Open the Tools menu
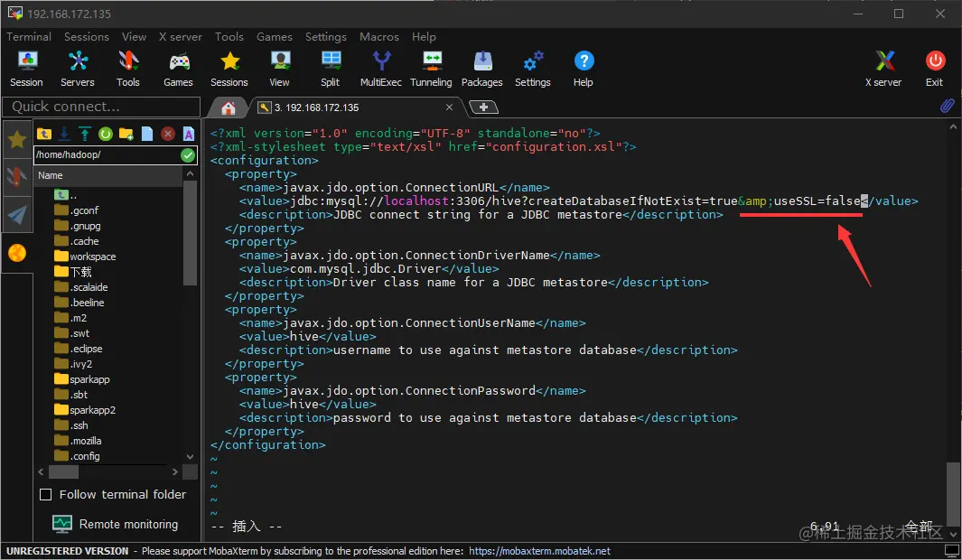The height and width of the screenshot is (560, 962). coord(229,37)
